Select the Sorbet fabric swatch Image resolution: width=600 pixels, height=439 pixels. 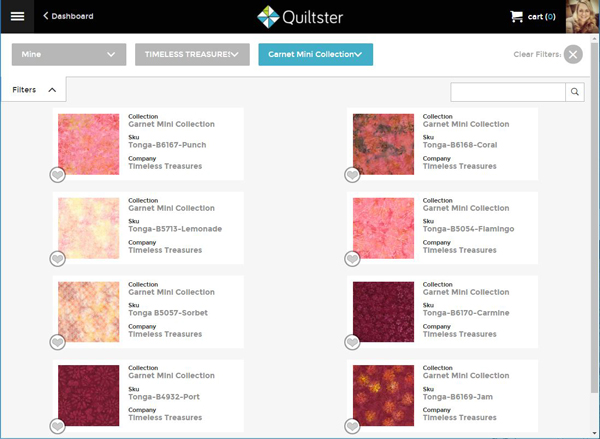(x=88, y=312)
